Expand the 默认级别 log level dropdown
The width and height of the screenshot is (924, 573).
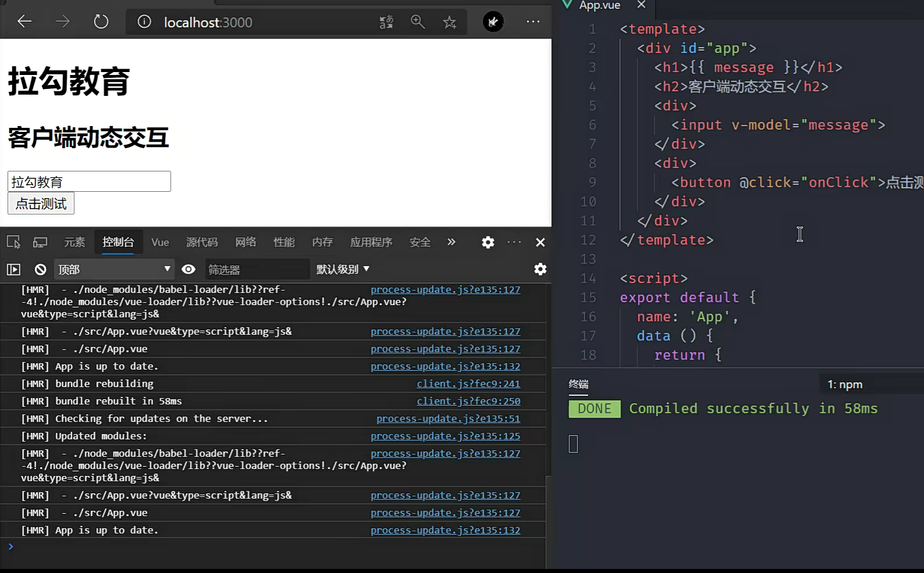click(x=343, y=269)
